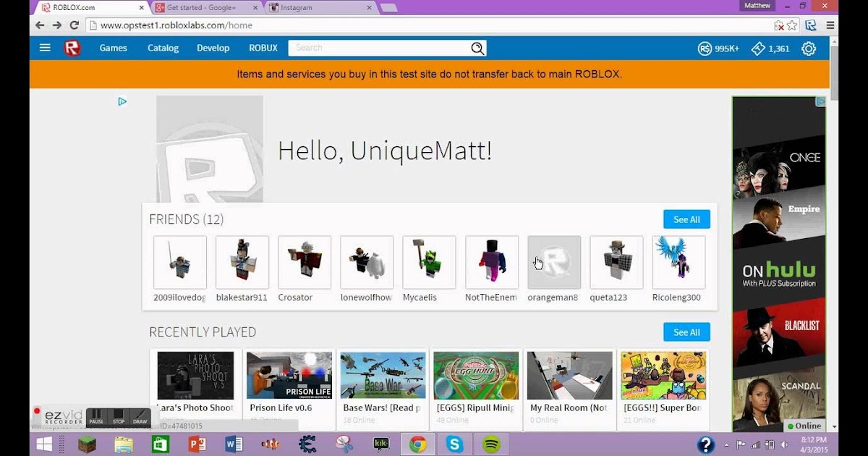Image resolution: width=868 pixels, height=456 pixels.
Task: Open friend 2009ilovedog avatar
Action: pos(180,262)
